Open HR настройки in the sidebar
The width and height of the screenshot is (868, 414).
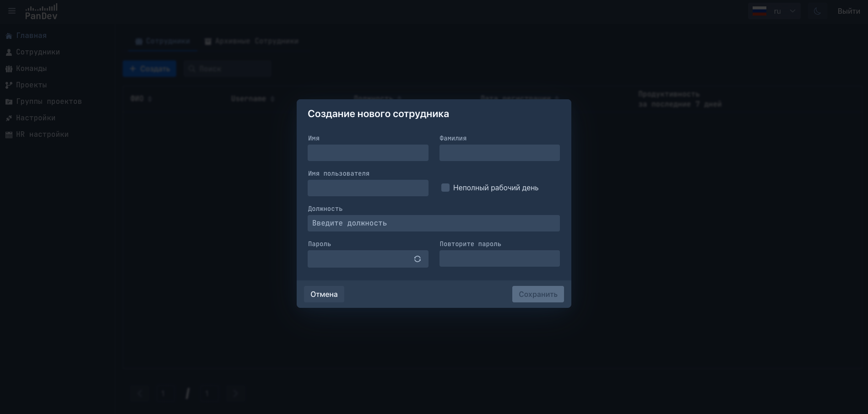pyautogui.click(x=42, y=134)
